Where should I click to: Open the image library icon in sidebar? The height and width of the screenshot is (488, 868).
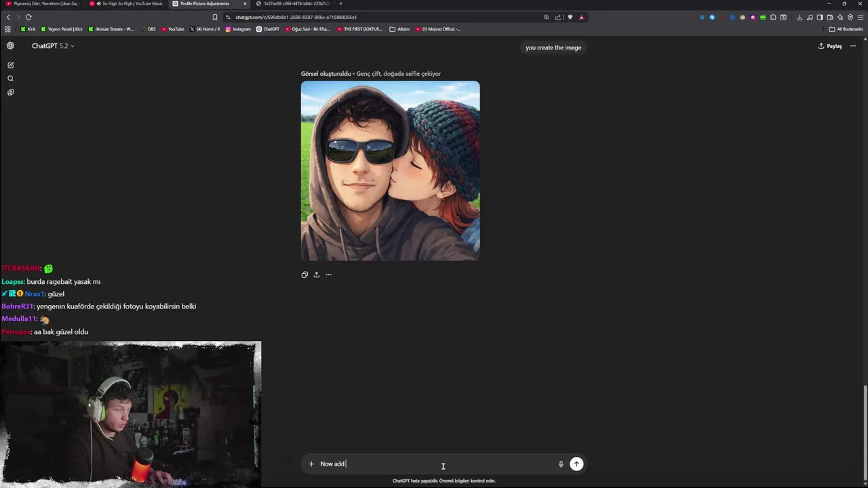pos(10,92)
